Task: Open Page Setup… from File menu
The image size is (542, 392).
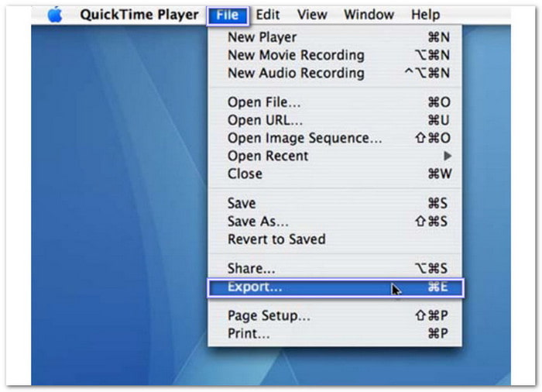Action: [x=334, y=315]
